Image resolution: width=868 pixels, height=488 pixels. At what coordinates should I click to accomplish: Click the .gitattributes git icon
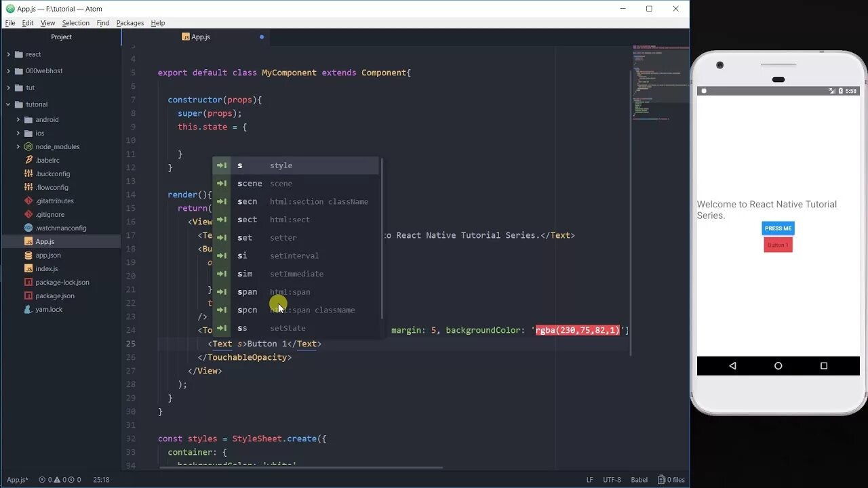click(x=28, y=201)
